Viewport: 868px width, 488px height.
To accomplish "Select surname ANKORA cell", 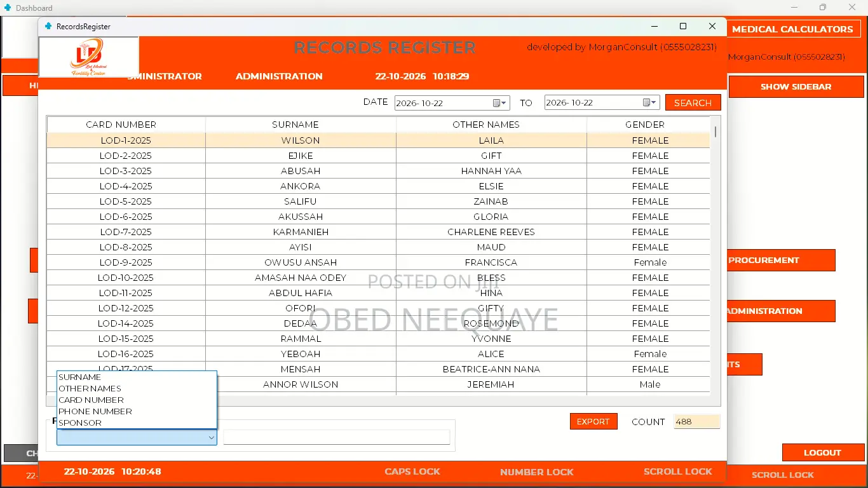I will click(301, 186).
